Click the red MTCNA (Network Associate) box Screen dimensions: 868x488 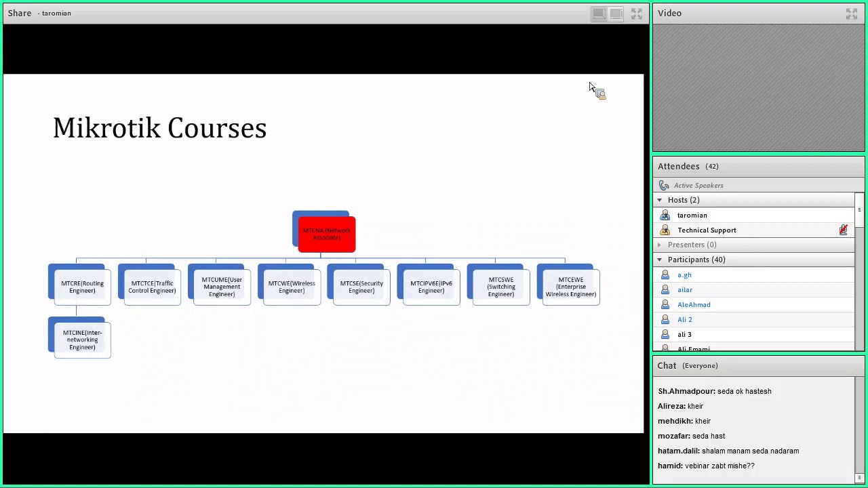[x=326, y=234]
